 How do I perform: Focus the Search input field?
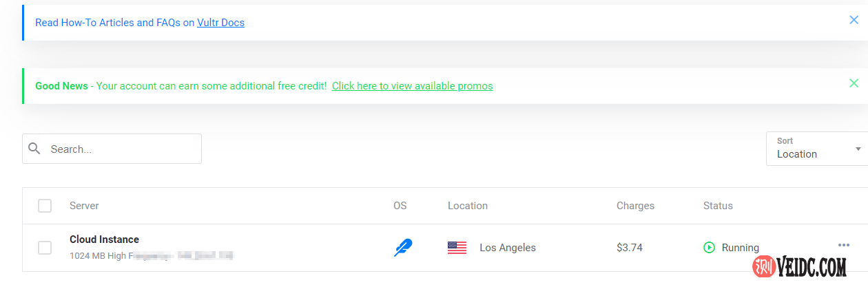click(x=121, y=149)
